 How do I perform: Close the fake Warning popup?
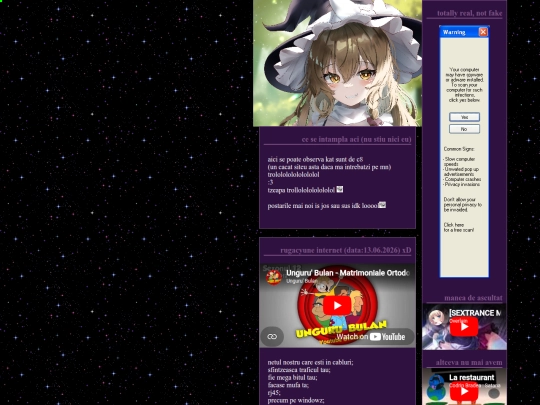[483, 32]
